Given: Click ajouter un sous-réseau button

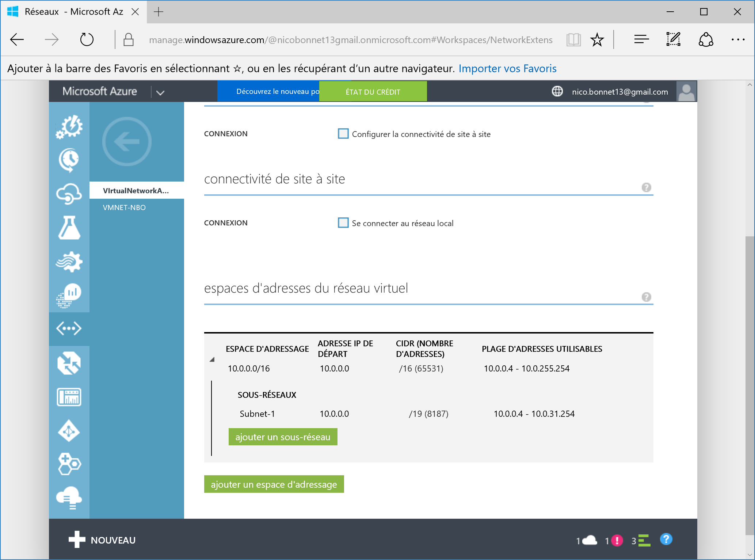Looking at the screenshot, I should (x=283, y=437).
